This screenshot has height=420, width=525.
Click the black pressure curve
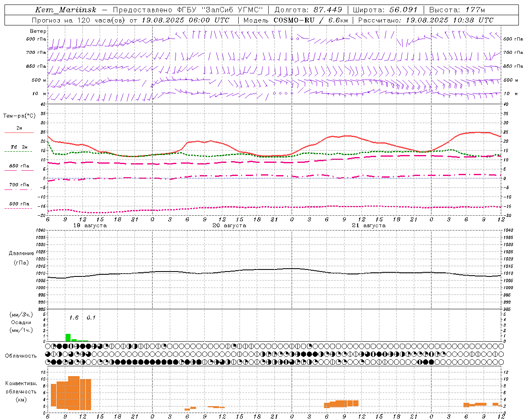click(274, 270)
